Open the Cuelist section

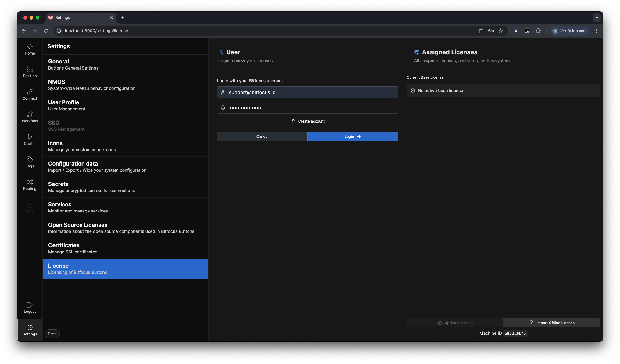[x=30, y=140]
